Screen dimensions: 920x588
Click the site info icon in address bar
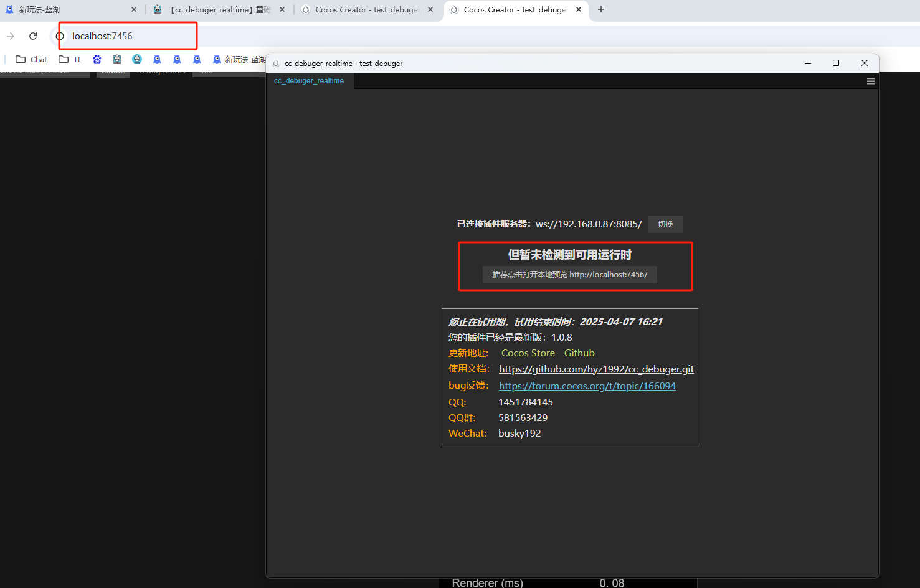pos(59,36)
